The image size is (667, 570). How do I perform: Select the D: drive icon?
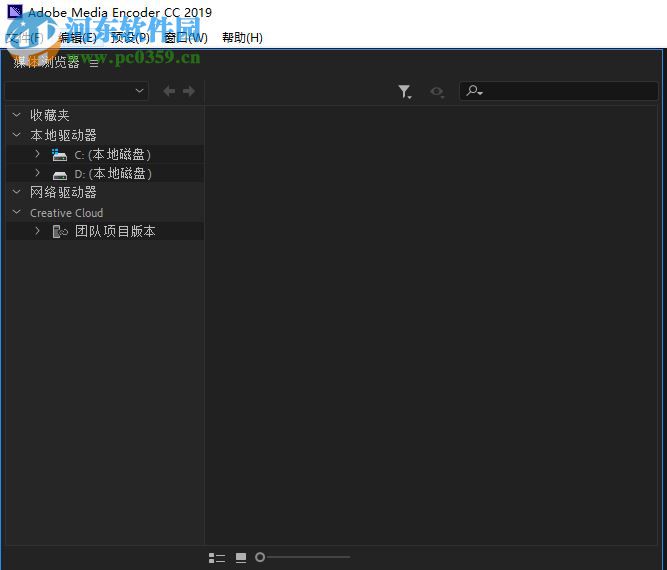coord(60,175)
